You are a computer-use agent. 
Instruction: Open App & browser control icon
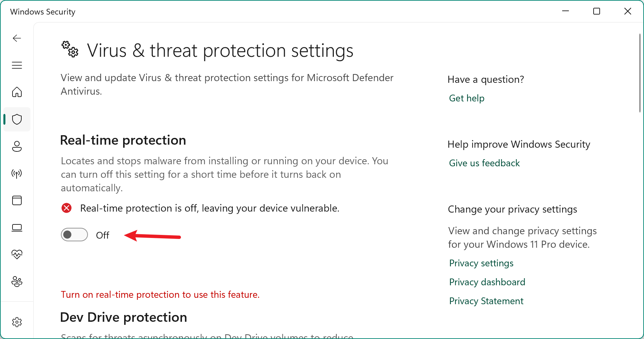pos(17,200)
